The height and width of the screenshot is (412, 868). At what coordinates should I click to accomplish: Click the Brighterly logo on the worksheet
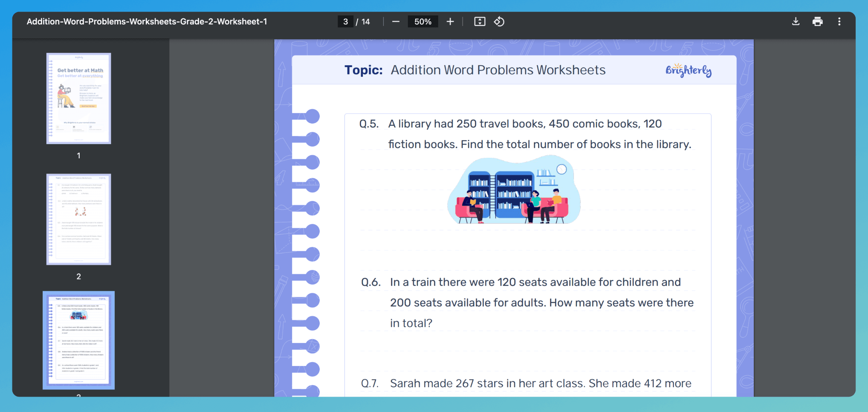click(x=688, y=70)
